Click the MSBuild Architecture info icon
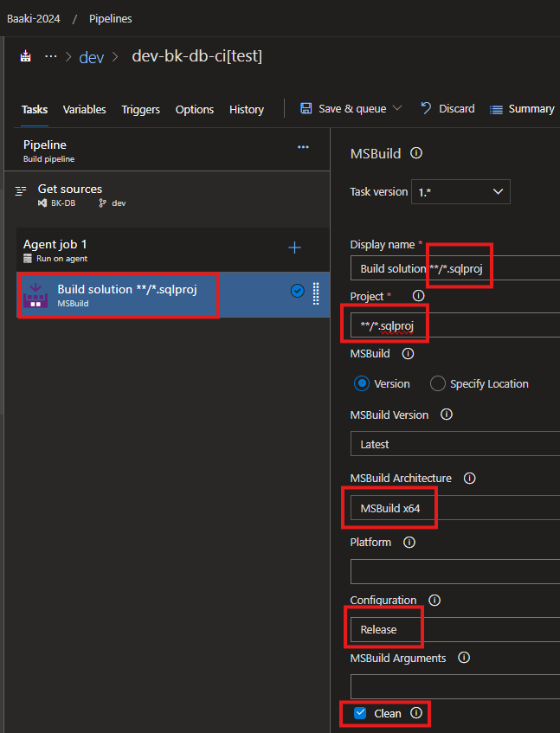This screenshot has width=560, height=733. [469, 478]
